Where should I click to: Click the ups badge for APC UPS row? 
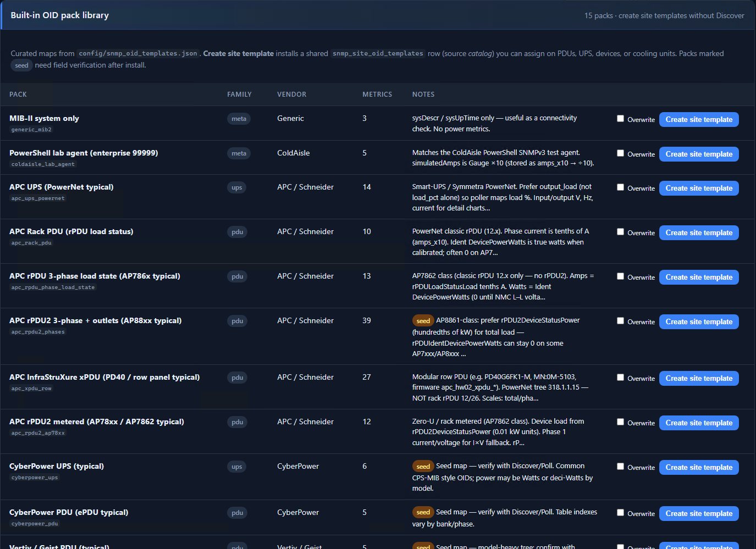[237, 187]
